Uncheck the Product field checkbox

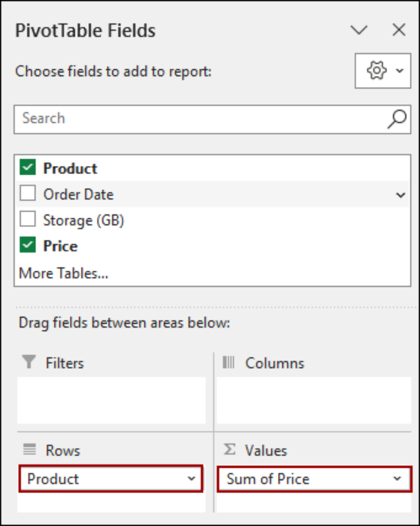click(28, 167)
